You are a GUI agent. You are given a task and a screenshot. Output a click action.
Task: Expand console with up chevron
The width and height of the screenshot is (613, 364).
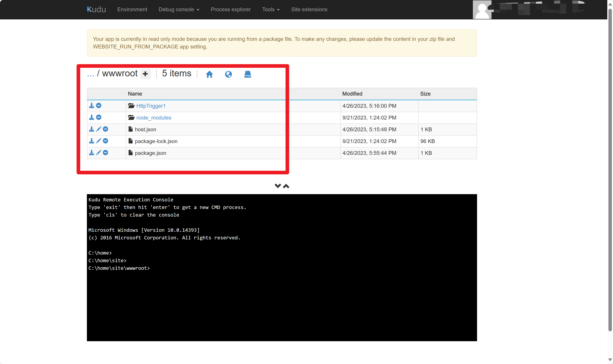(286, 186)
